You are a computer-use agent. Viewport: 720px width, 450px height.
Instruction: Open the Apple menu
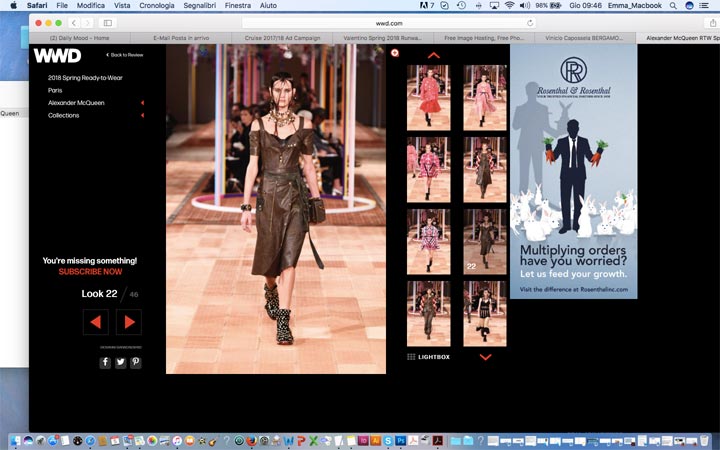tap(14, 6)
